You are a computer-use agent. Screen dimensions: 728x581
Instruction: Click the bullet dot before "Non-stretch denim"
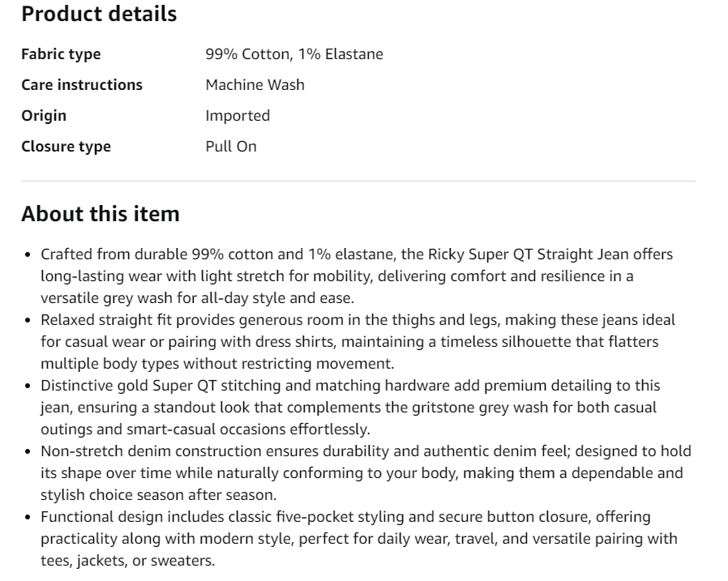coord(29,452)
